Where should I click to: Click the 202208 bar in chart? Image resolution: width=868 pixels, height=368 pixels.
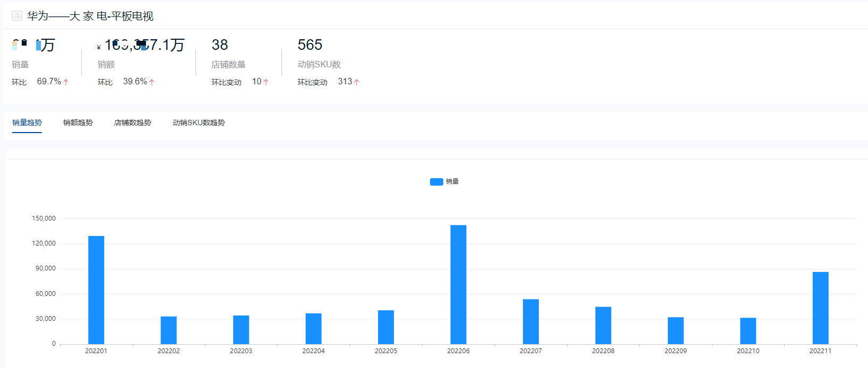coord(603,325)
